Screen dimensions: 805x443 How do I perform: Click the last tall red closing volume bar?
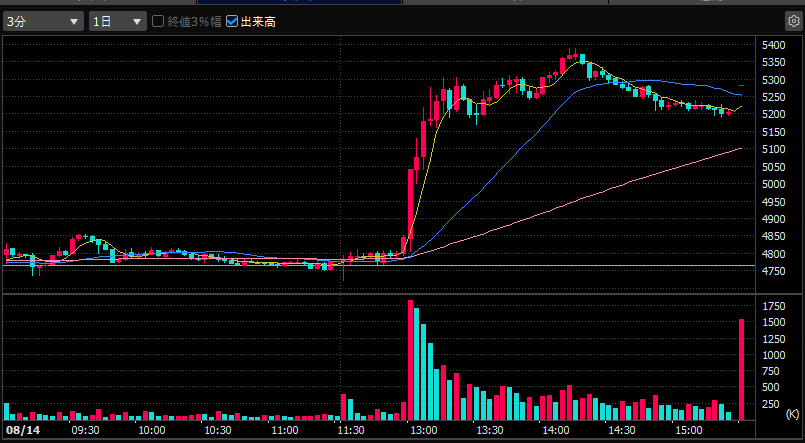741,370
